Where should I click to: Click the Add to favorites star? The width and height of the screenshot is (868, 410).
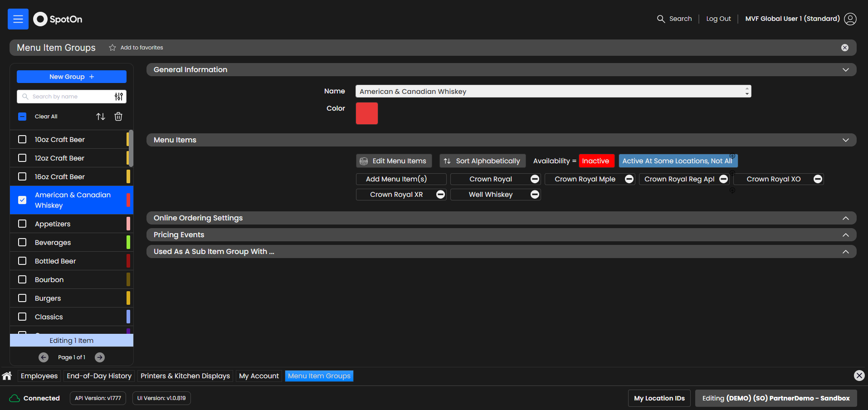tap(112, 48)
